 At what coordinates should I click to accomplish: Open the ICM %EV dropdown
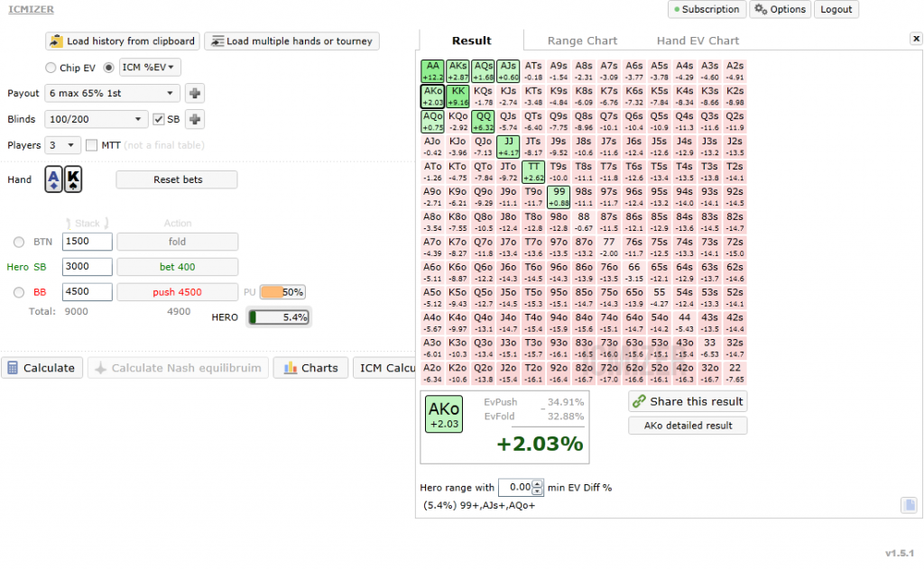[x=150, y=67]
